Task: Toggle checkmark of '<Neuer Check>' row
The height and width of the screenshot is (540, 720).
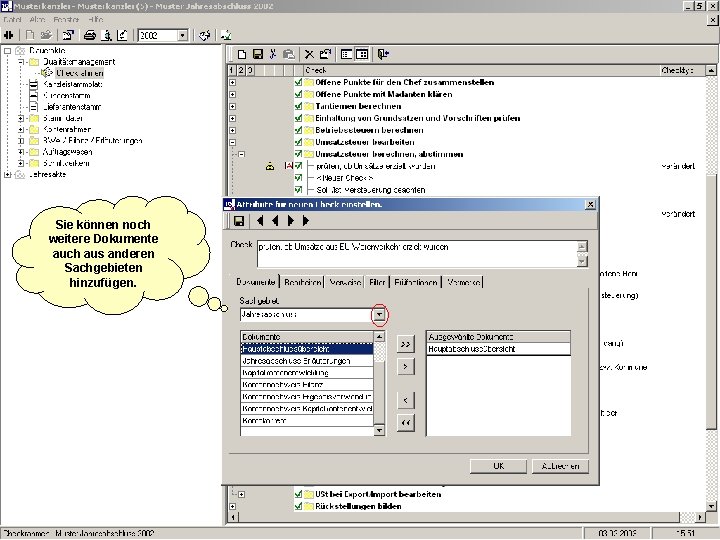Action: [298, 178]
